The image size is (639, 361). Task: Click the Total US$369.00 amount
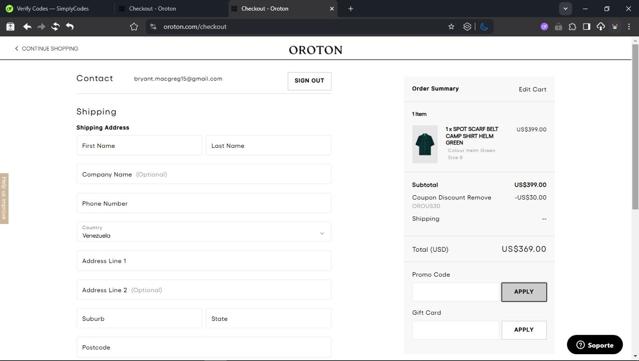(x=524, y=249)
